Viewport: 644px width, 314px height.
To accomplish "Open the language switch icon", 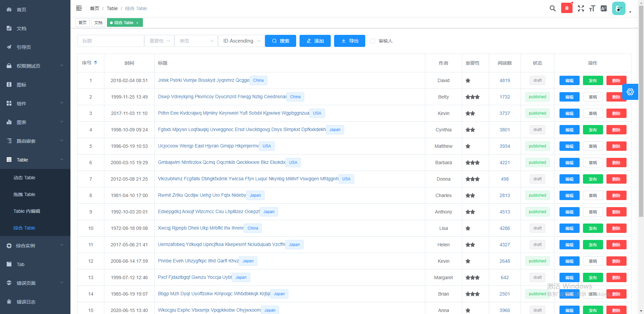I will click(x=604, y=8).
